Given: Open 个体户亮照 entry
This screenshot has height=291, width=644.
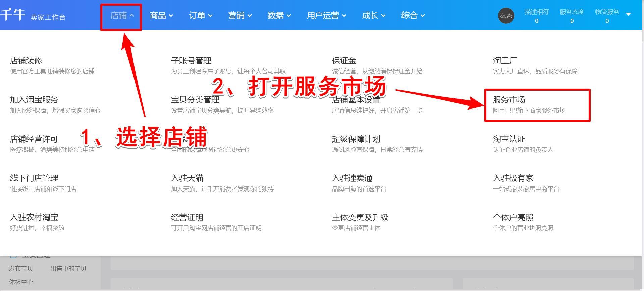Looking at the screenshot, I should [513, 217].
